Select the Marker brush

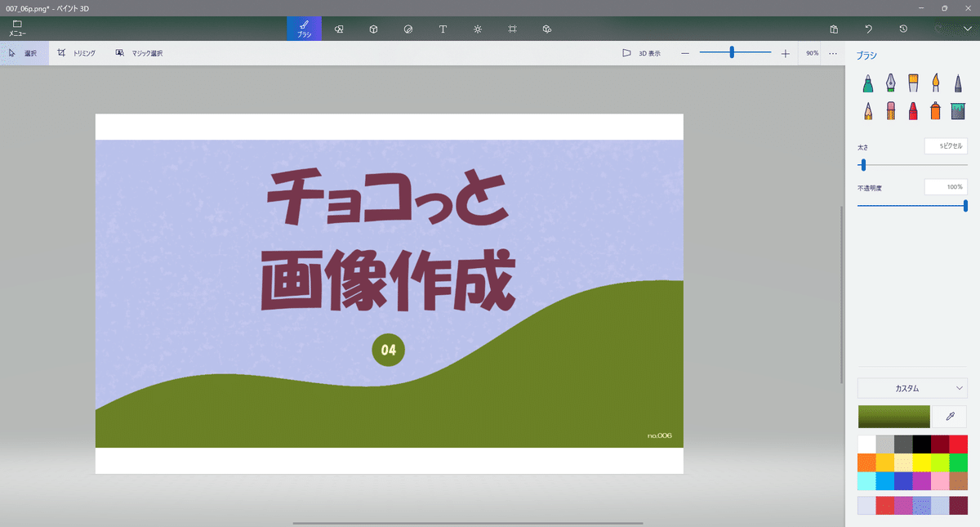[868, 83]
